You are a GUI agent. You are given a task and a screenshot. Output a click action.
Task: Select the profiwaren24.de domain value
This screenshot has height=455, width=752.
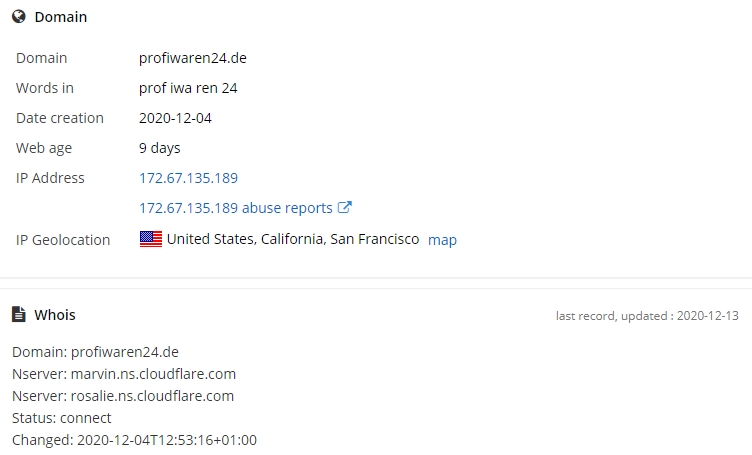(x=193, y=58)
